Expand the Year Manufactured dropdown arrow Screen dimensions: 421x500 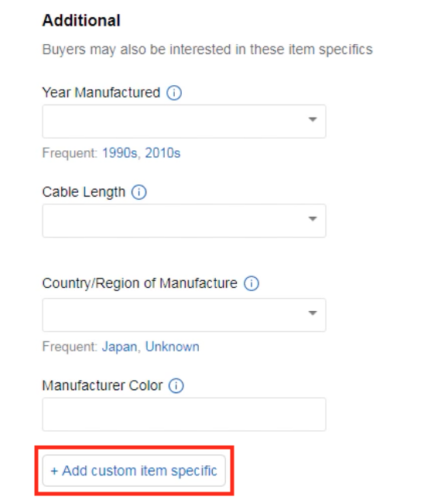(x=312, y=119)
